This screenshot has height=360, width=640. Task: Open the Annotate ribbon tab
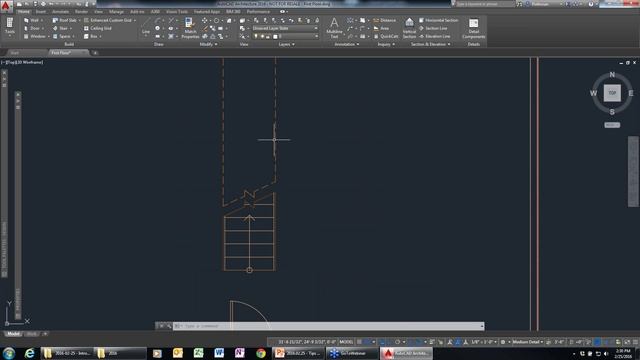pyautogui.click(x=60, y=11)
